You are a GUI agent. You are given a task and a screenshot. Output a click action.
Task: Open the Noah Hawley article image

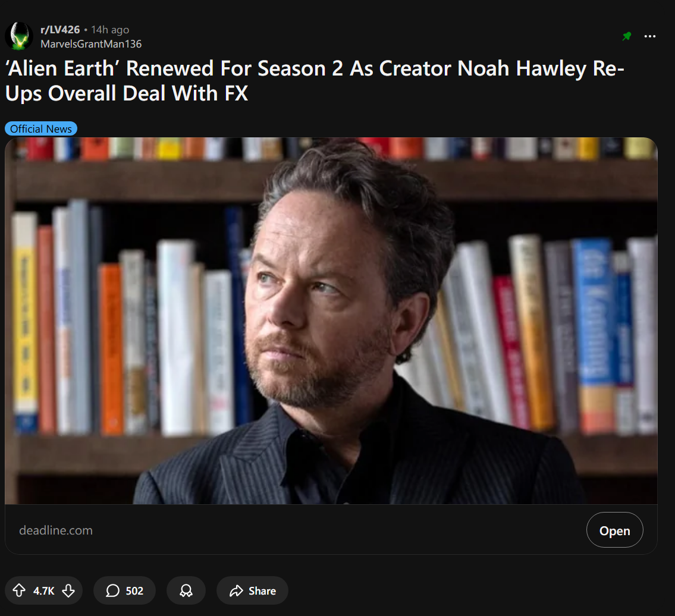[x=331, y=320]
